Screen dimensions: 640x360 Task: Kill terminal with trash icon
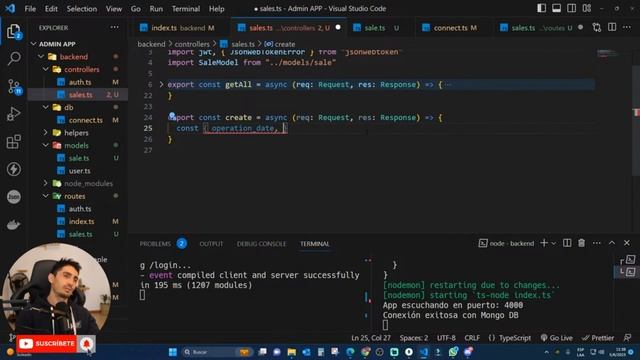(x=582, y=243)
